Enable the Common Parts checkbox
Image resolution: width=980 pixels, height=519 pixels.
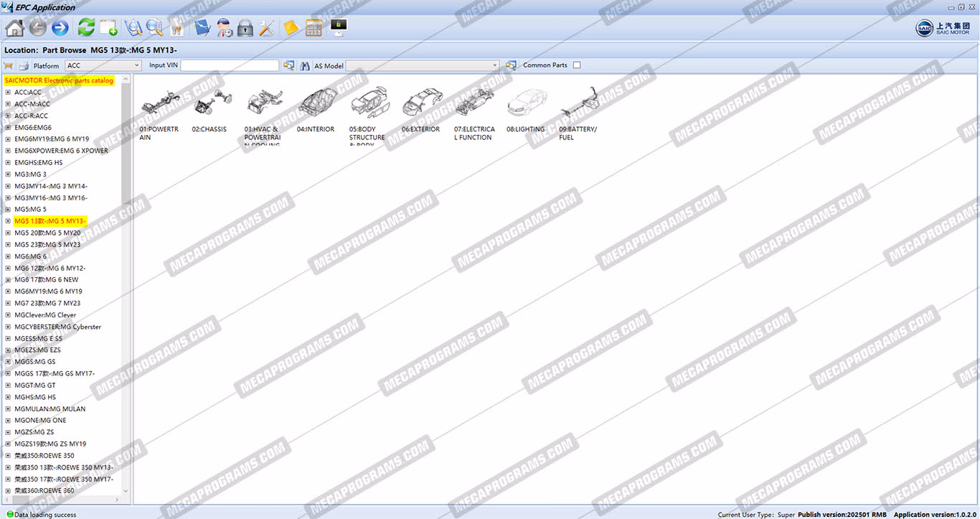tap(577, 65)
